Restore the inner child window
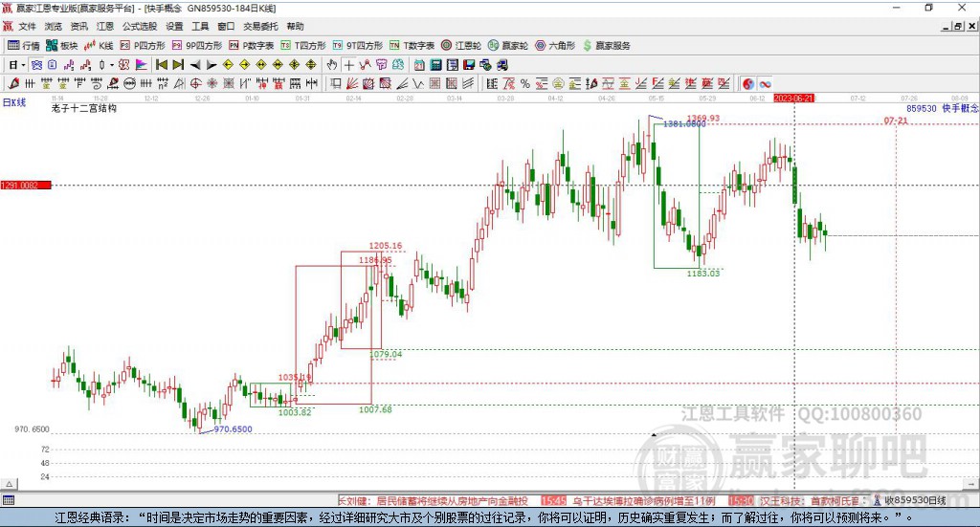This screenshot has width=980, height=527. point(958,26)
